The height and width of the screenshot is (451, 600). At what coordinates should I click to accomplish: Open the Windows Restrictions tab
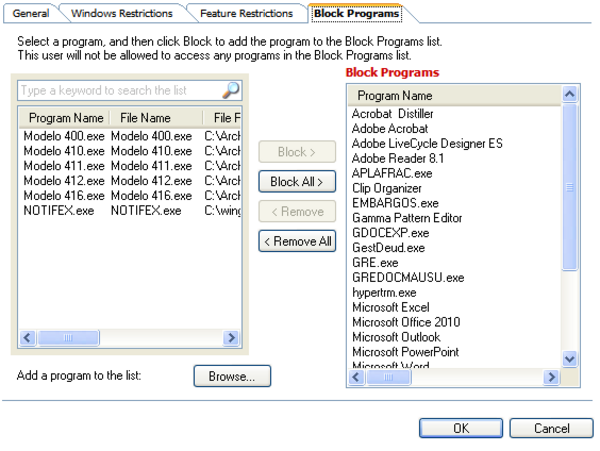(x=121, y=13)
